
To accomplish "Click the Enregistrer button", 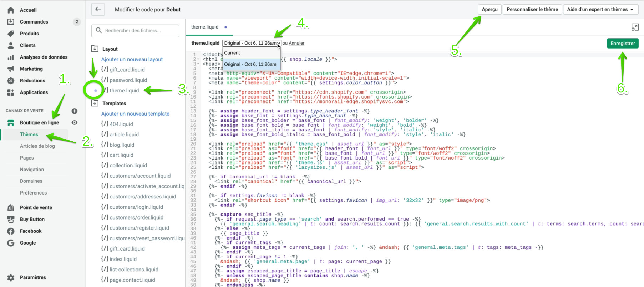I will [623, 44].
